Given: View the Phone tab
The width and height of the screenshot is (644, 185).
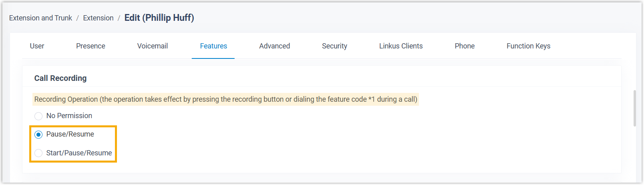Looking at the screenshot, I should pos(465,46).
